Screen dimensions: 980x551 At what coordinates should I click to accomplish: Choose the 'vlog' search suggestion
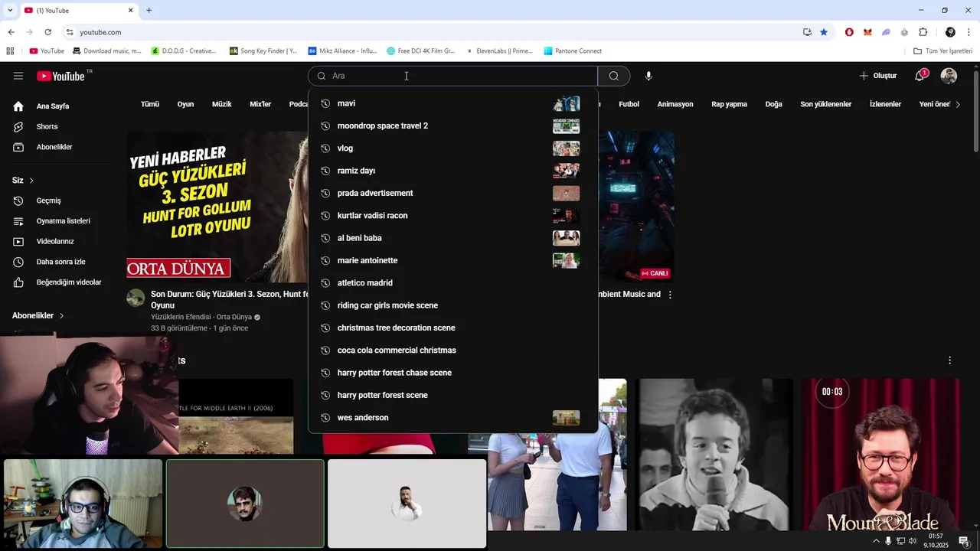(452, 148)
